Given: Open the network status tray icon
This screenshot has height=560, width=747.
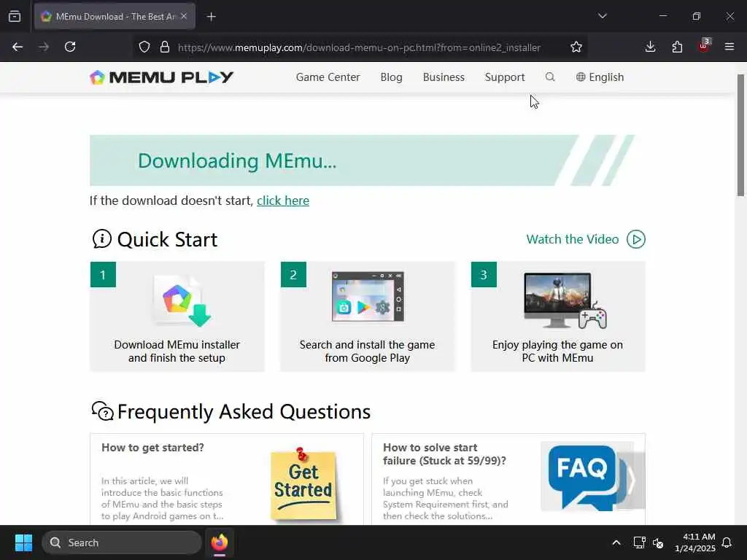Looking at the screenshot, I should [639, 542].
